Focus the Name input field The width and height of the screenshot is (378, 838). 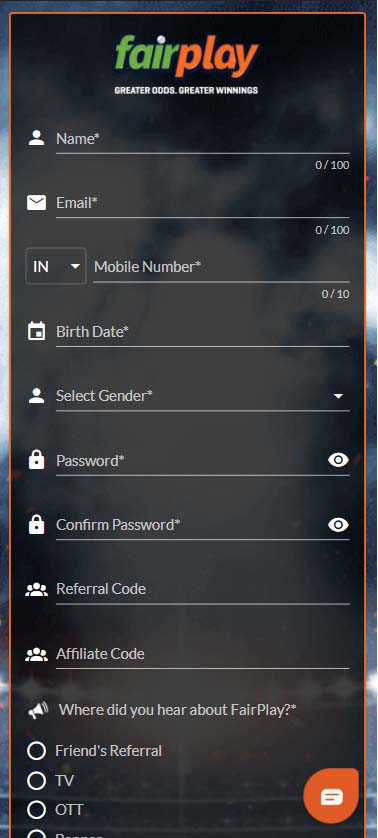tap(203, 139)
